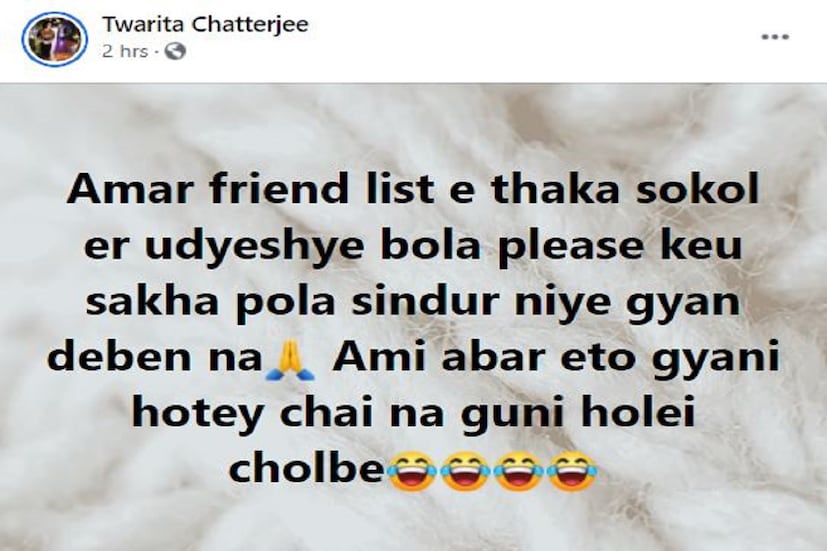Click the word 'guni' in the post
Screen dimensions: 827x551
tap(511, 415)
